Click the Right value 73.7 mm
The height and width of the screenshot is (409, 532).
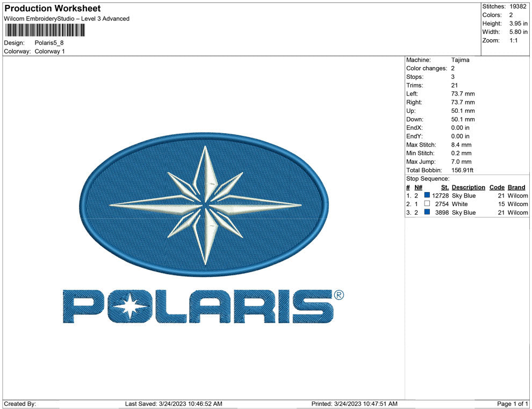pos(463,103)
